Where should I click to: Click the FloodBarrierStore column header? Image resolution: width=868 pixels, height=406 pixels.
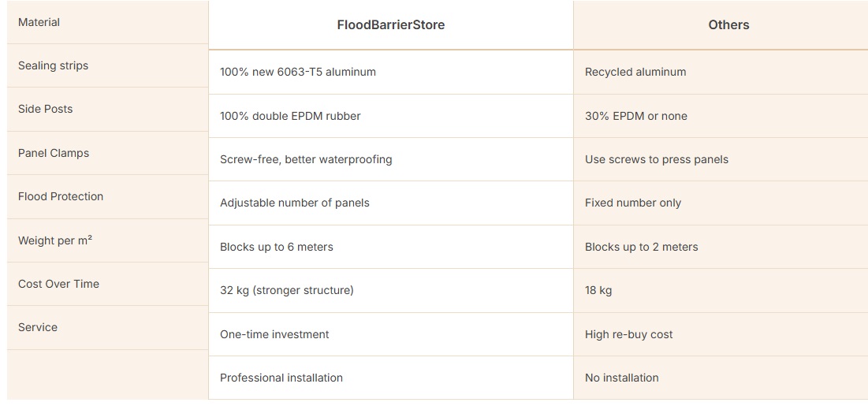pos(390,25)
